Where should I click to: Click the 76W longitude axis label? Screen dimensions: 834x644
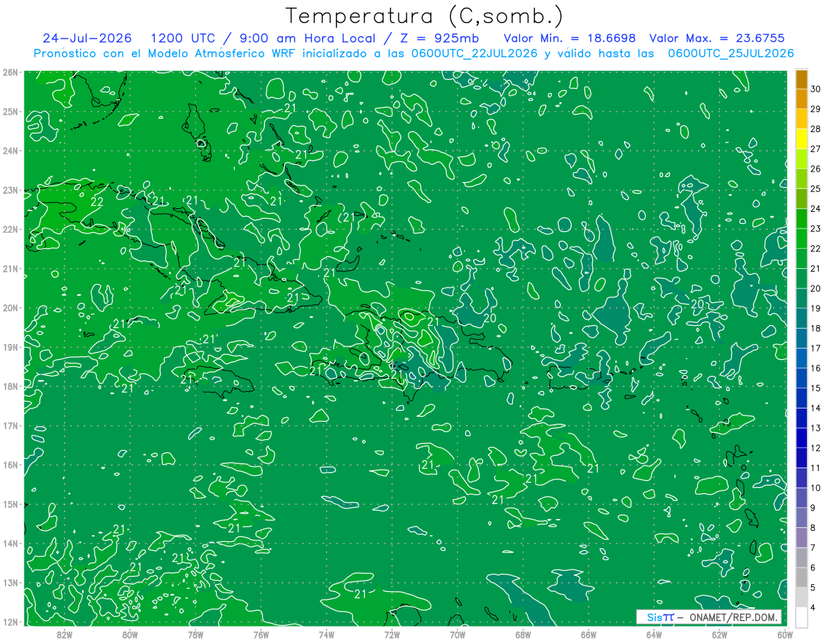261,634
